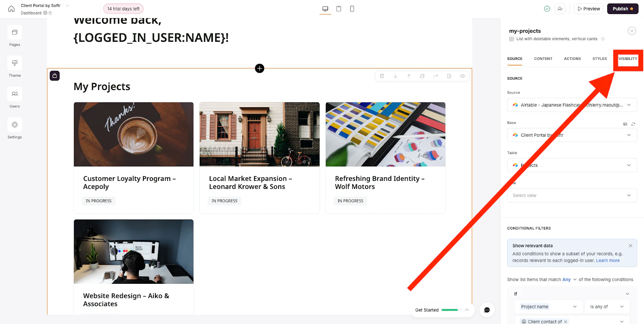Click the Preview button
Image resolution: width=644 pixels, height=324 pixels.
pos(589,9)
